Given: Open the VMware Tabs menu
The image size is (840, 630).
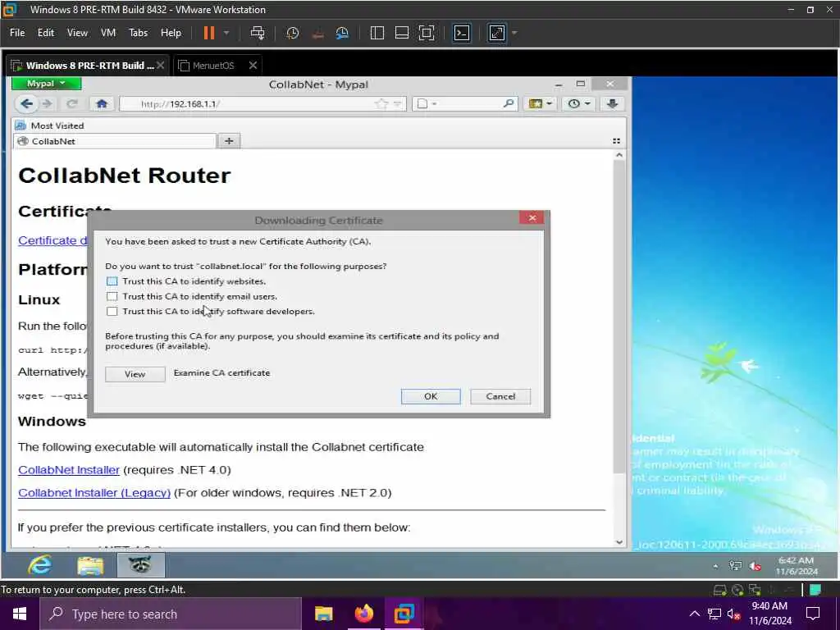Looking at the screenshot, I should (138, 33).
